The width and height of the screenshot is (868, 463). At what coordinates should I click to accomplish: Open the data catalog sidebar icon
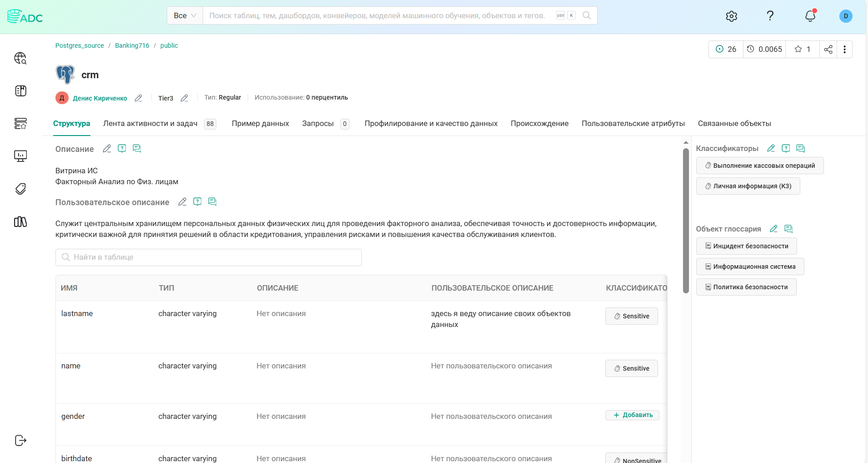[20, 91]
